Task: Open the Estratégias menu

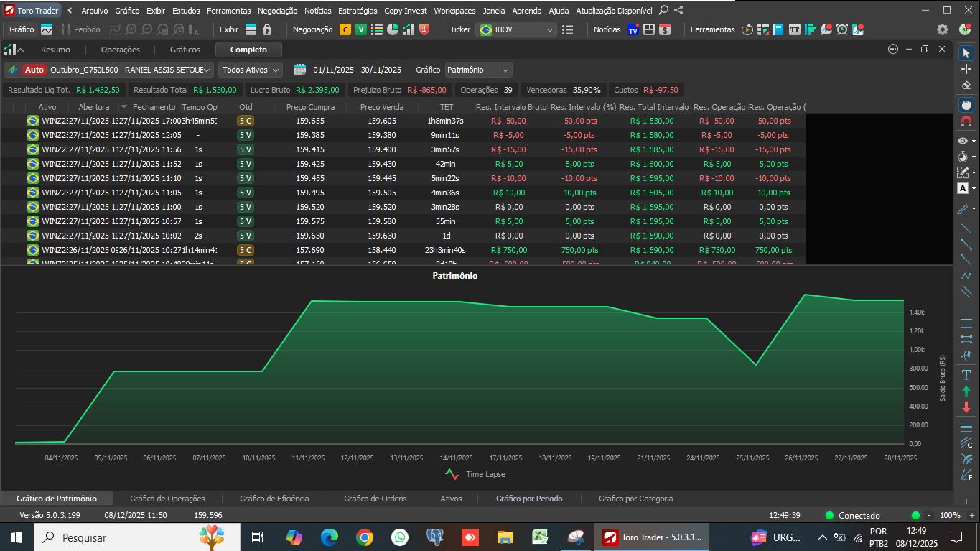Action: [358, 11]
